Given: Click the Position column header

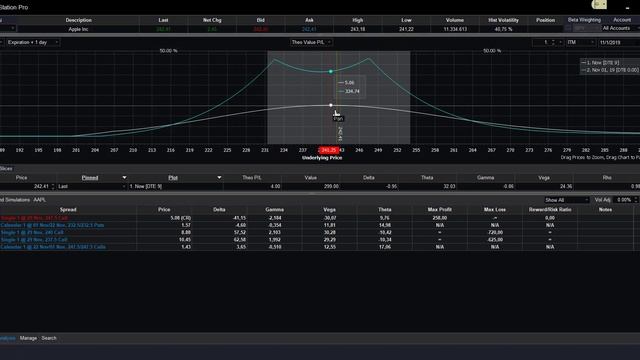Looking at the screenshot, I should pos(545,20).
